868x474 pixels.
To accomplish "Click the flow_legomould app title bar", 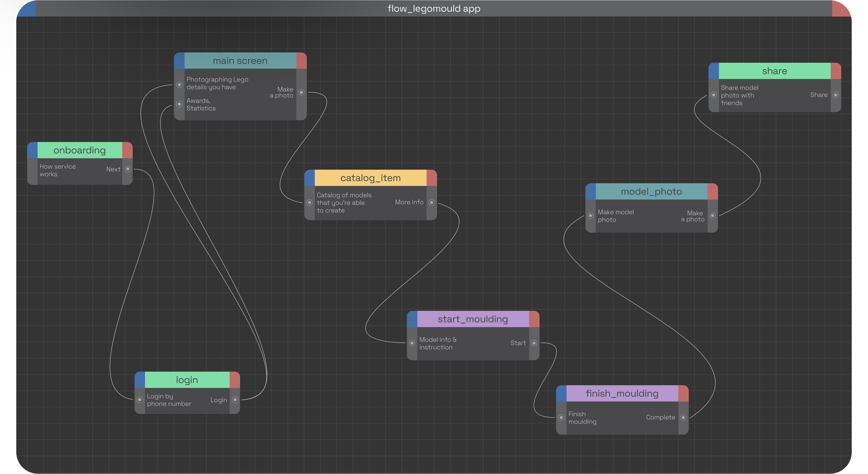I will 434,8.
